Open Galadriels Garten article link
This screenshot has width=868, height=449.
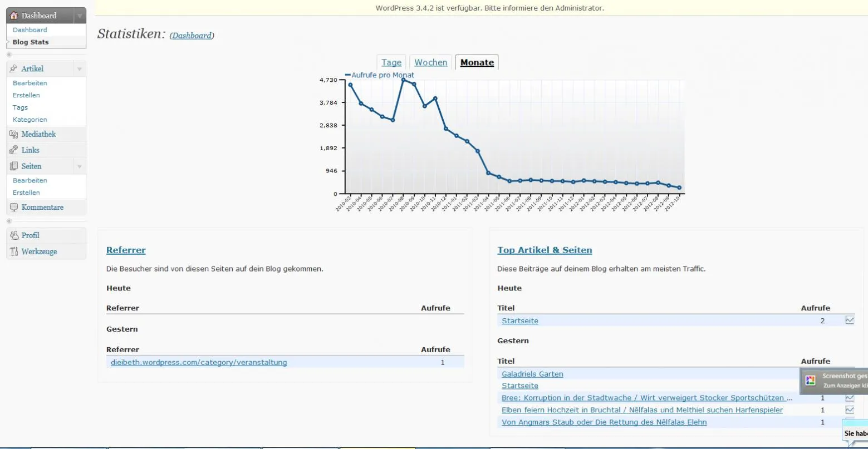coord(532,374)
